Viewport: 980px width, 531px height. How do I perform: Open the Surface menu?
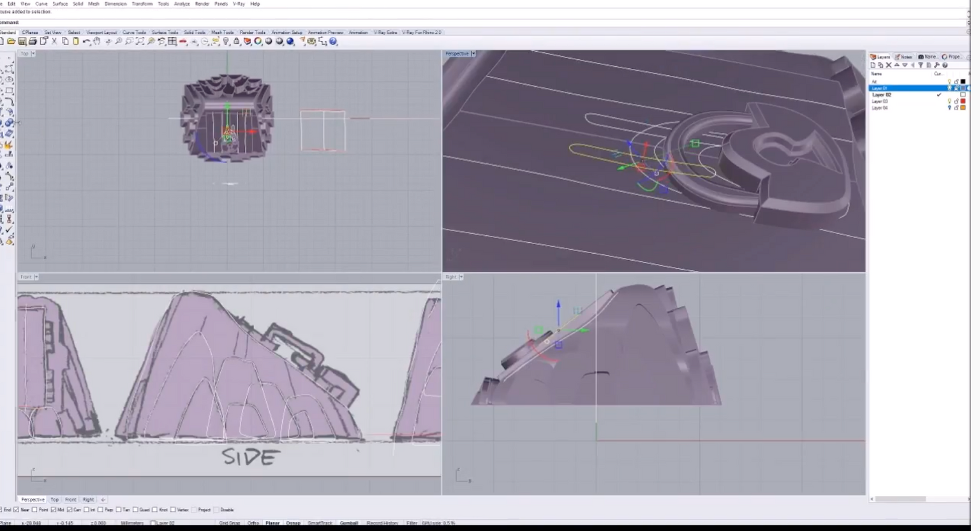click(60, 4)
